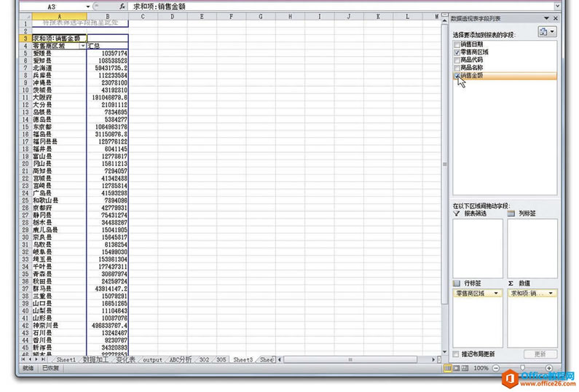Select the value cell 498838767.4
Screen dimensions: 579x392
[108, 326]
